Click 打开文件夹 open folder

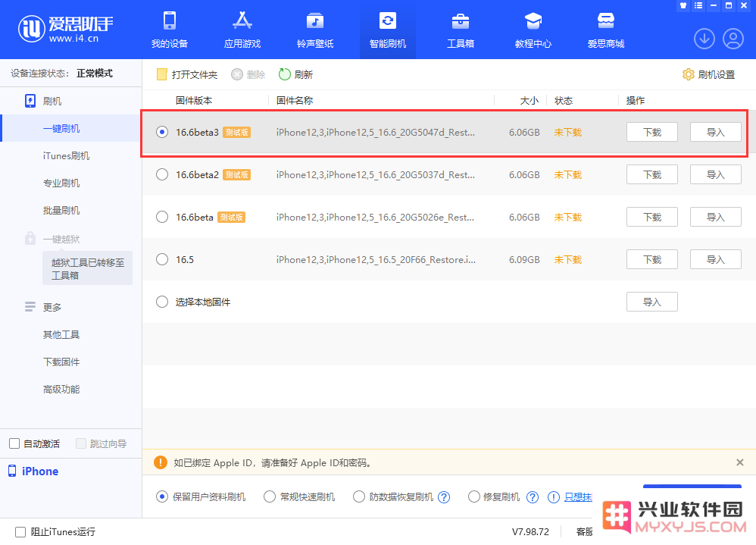point(187,75)
